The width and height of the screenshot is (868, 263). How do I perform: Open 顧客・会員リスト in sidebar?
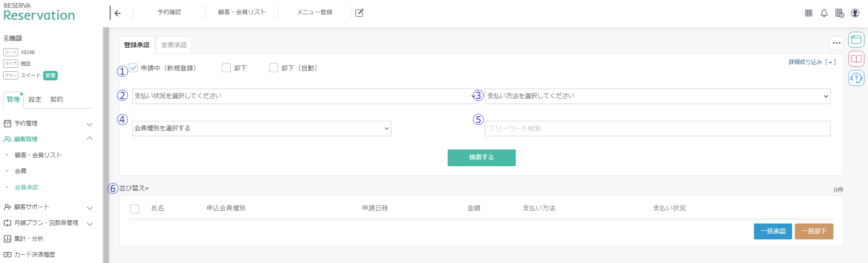coord(38,155)
